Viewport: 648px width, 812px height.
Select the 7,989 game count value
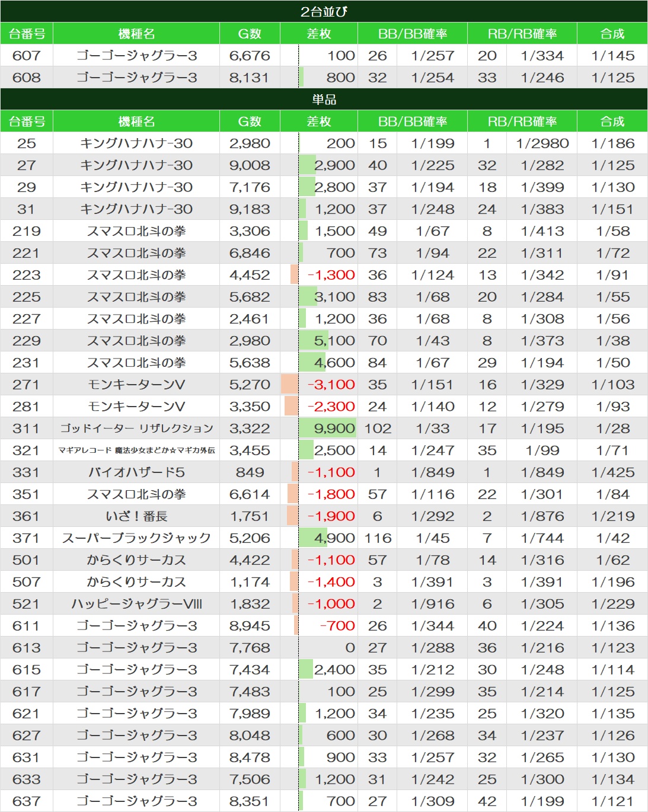[250, 714]
